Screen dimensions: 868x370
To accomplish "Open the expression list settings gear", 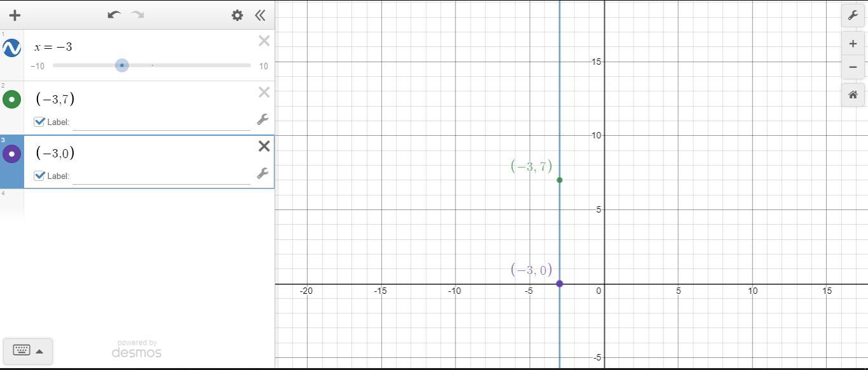I will coord(237,15).
